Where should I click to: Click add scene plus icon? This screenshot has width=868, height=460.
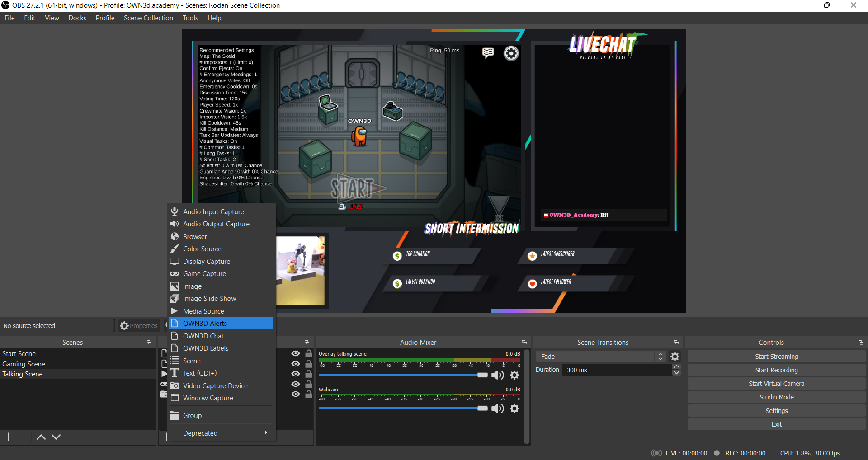coord(9,437)
